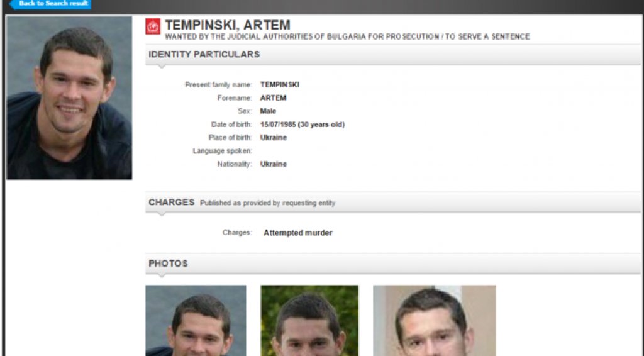
Task: Click the wanted by Bulgaria subtitle line
Action: point(347,36)
